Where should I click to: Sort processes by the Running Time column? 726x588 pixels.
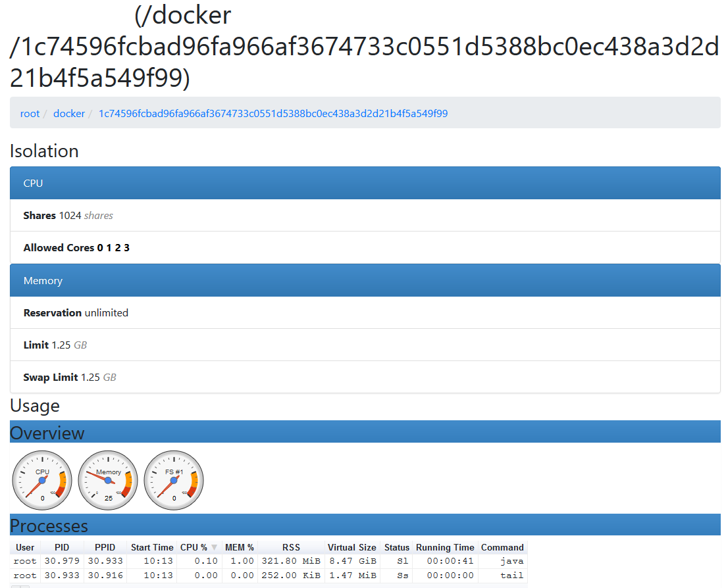pyautogui.click(x=445, y=547)
